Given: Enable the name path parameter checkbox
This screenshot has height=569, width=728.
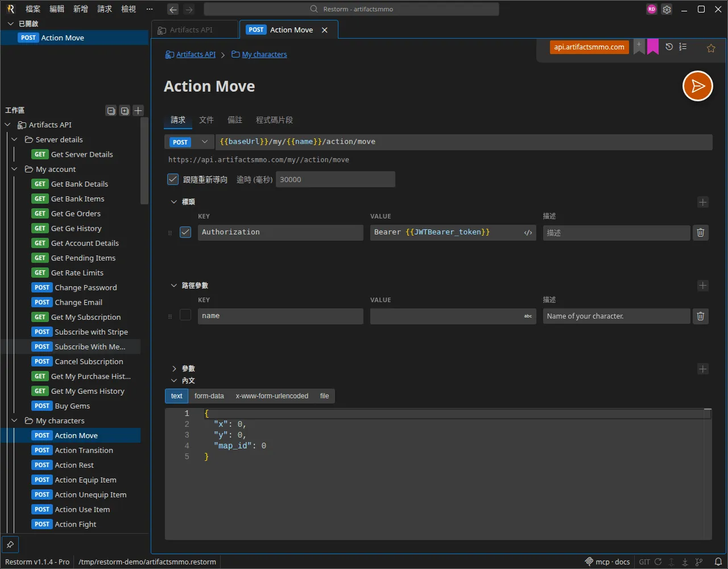Looking at the screenshot, I should pyautogui.click(x=185, y=315).
